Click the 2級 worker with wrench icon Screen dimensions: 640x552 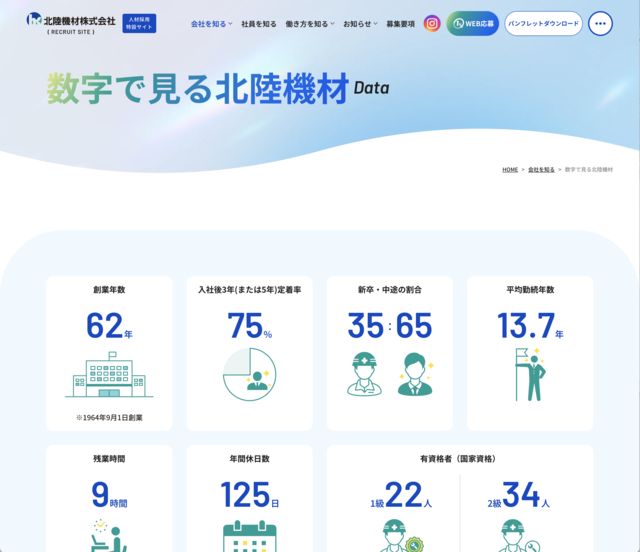519,535
